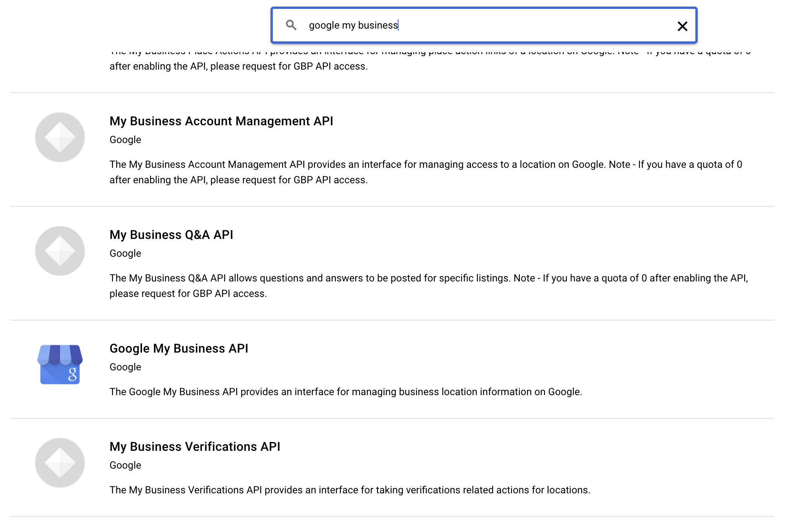Open My Business Q&A API title
The width and height of the screenshot is (789, 532).
coord(171,235)
